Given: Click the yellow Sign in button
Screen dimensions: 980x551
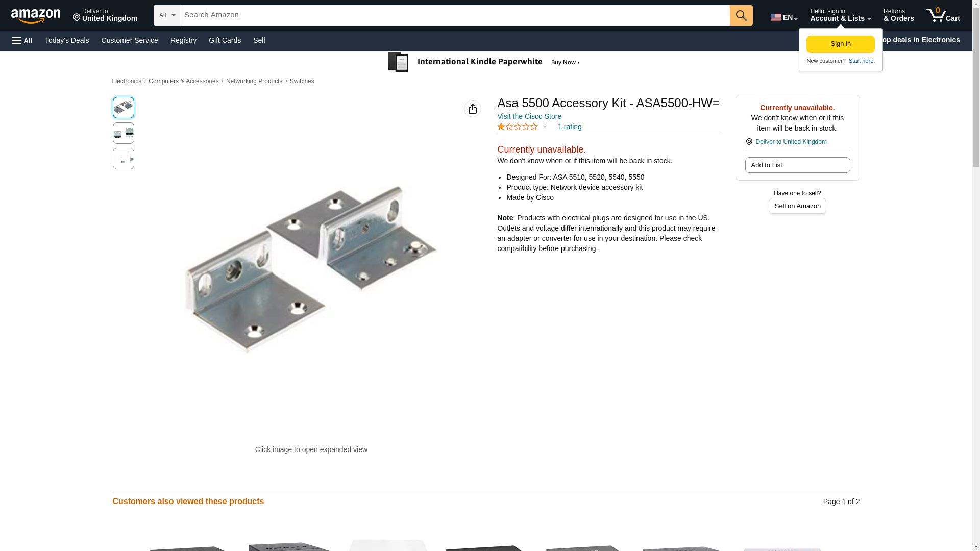Looking at the screenshot, I should point(840,44).
